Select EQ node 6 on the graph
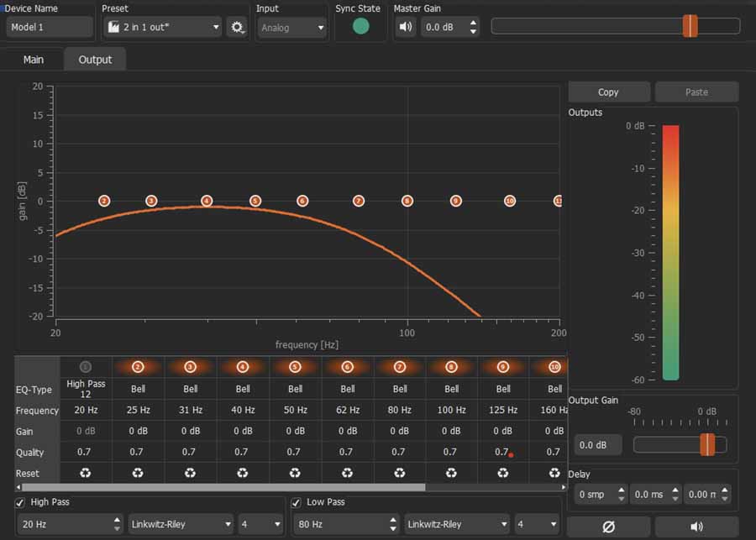 click(x=302, y=201)
